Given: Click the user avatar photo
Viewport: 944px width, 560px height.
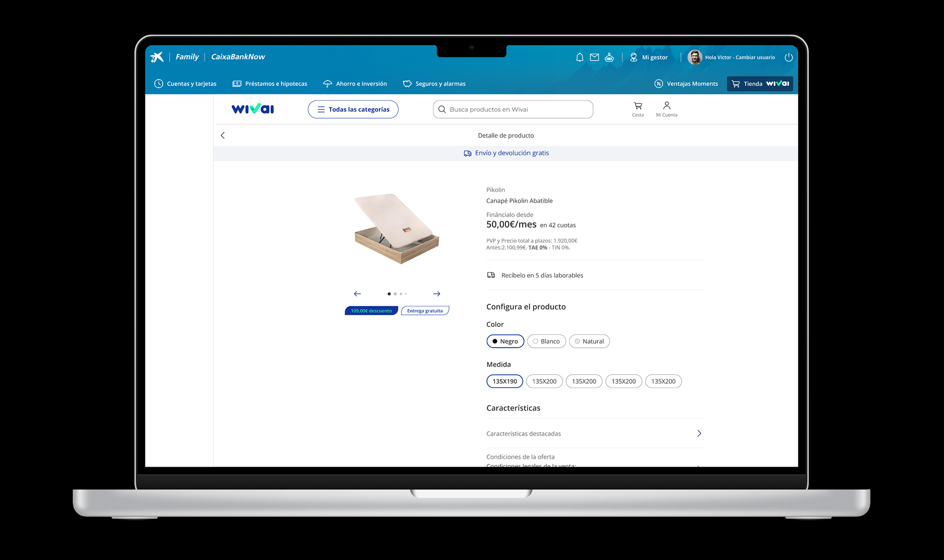Looking at the screenshot, I should coord(694,57).
